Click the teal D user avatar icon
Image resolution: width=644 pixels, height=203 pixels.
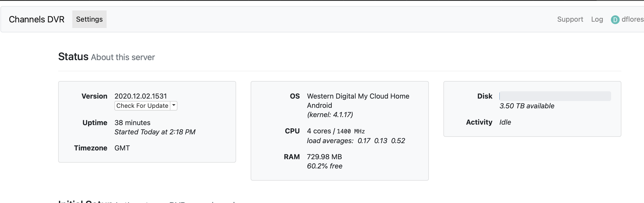tap(615, 19)
